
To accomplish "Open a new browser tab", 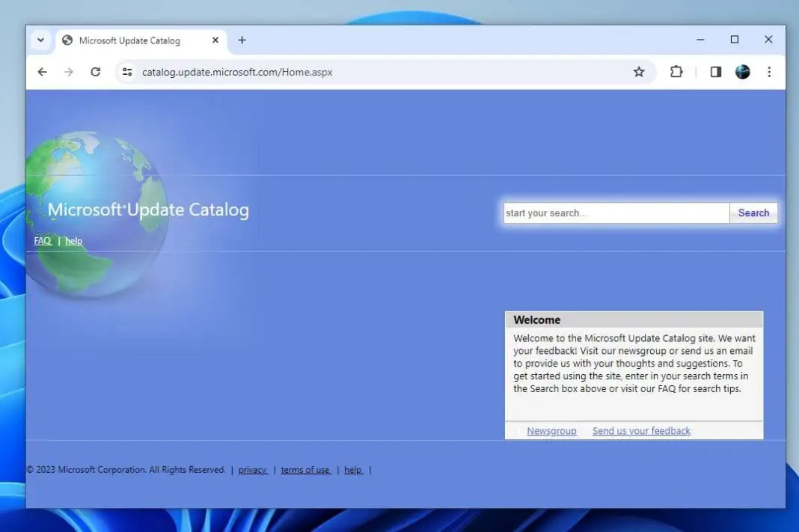I will click(x=242, y=40).
